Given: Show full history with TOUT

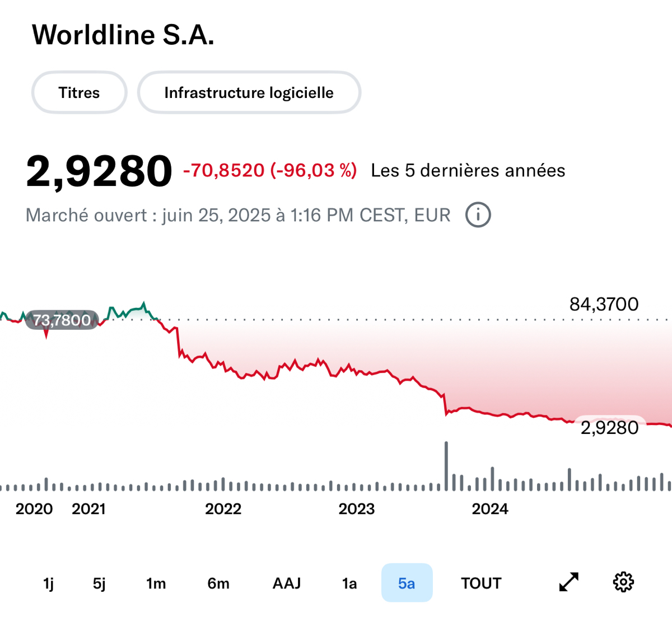Looking at the screenshot, I should point(481,583).
